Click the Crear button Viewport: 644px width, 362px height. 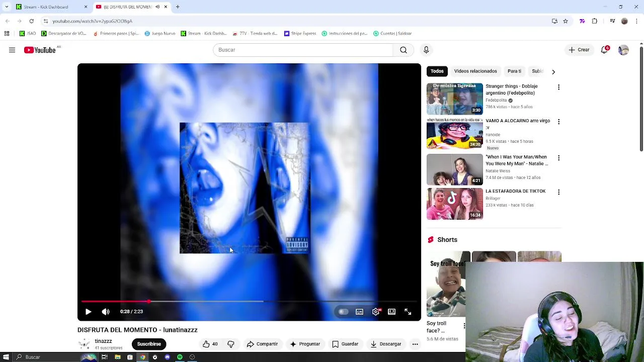(x=579, y=50)
